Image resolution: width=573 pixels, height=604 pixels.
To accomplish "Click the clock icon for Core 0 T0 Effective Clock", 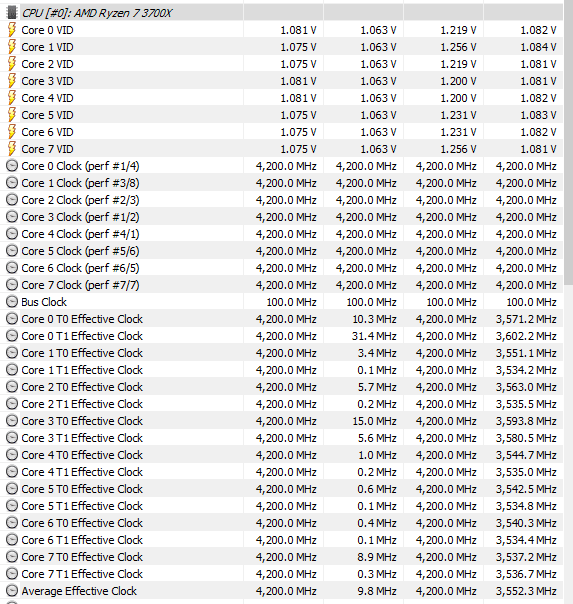I will pos(12,319).
